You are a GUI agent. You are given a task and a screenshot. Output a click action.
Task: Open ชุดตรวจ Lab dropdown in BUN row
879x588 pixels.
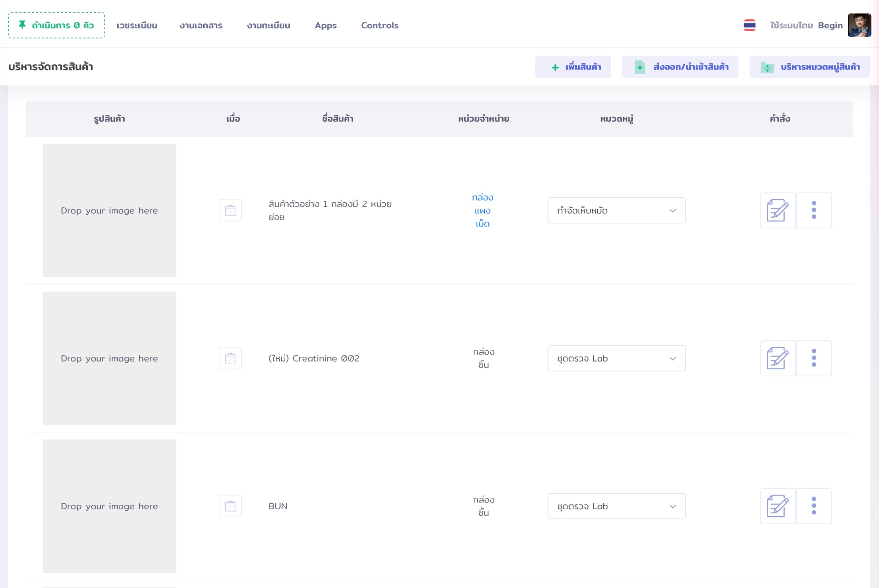coord(616,506)
